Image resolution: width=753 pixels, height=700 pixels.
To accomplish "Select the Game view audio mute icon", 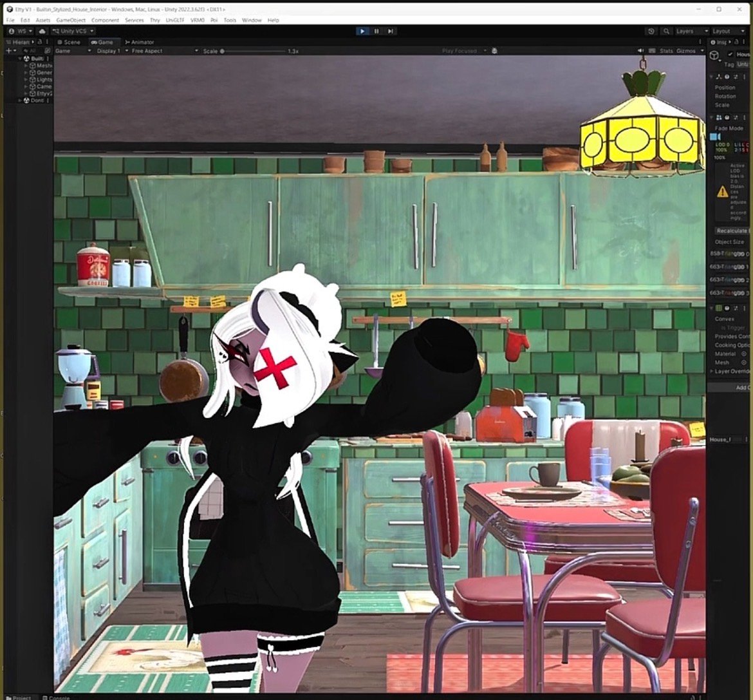I will [641, 50].
